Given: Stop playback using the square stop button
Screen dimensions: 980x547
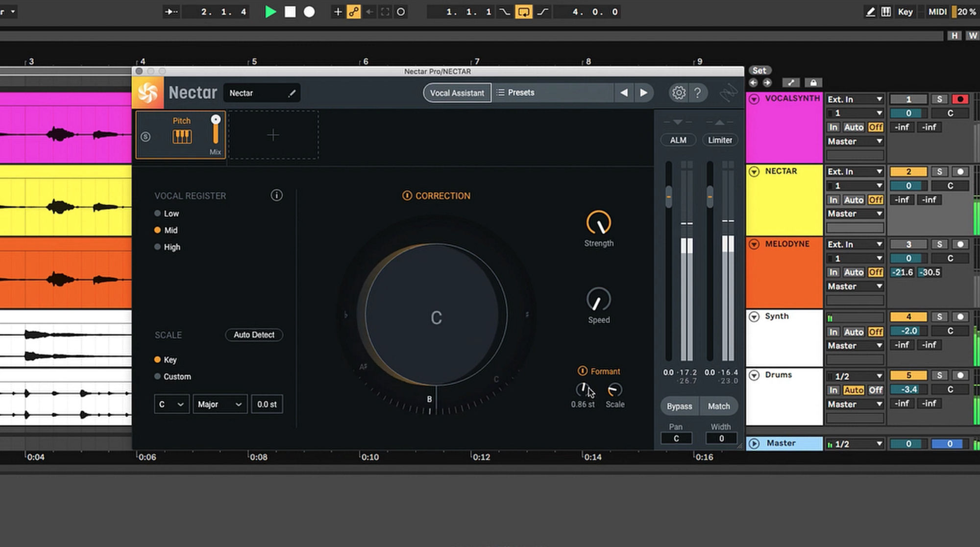Looking at the screenshot, I should pos(290,12).
